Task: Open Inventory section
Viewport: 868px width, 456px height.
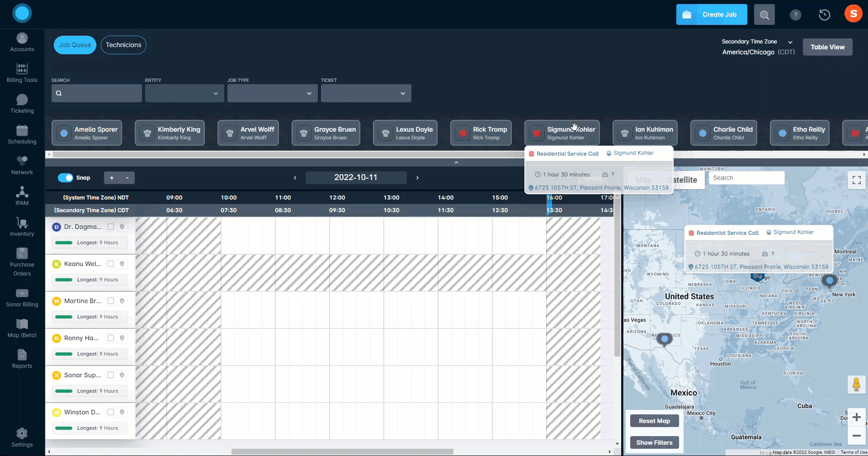Action: tap(22, 227)
